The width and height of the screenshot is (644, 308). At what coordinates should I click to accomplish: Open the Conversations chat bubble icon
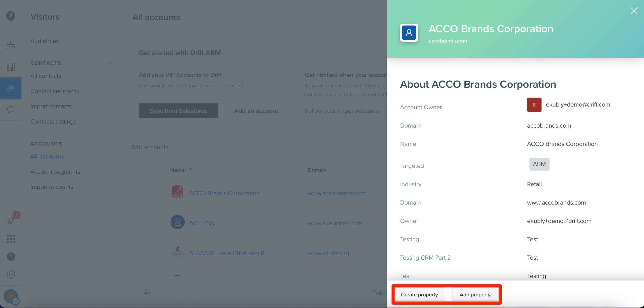[x=11, y=109]
